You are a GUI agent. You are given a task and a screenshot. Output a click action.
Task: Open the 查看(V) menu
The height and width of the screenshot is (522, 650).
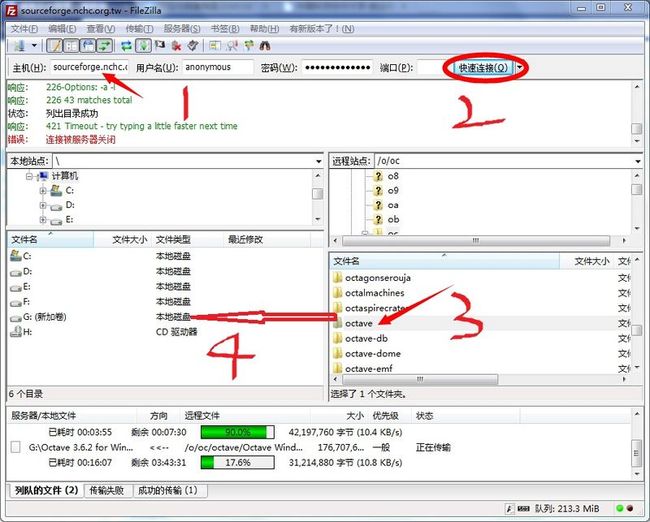pyautogui.click(x=101, y=29)
